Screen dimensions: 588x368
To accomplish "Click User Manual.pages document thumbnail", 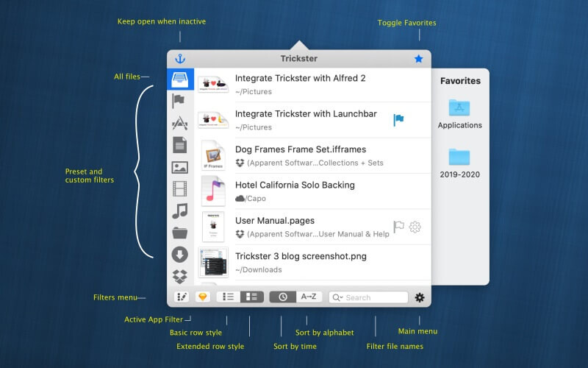I will click(x=213, y=227).
